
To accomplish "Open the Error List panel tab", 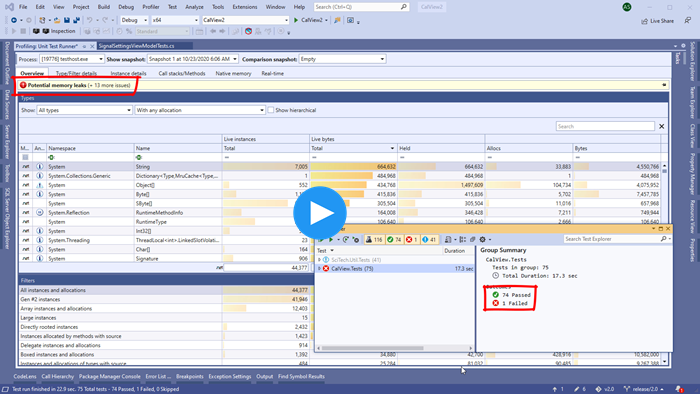I will tap(158, 377).
